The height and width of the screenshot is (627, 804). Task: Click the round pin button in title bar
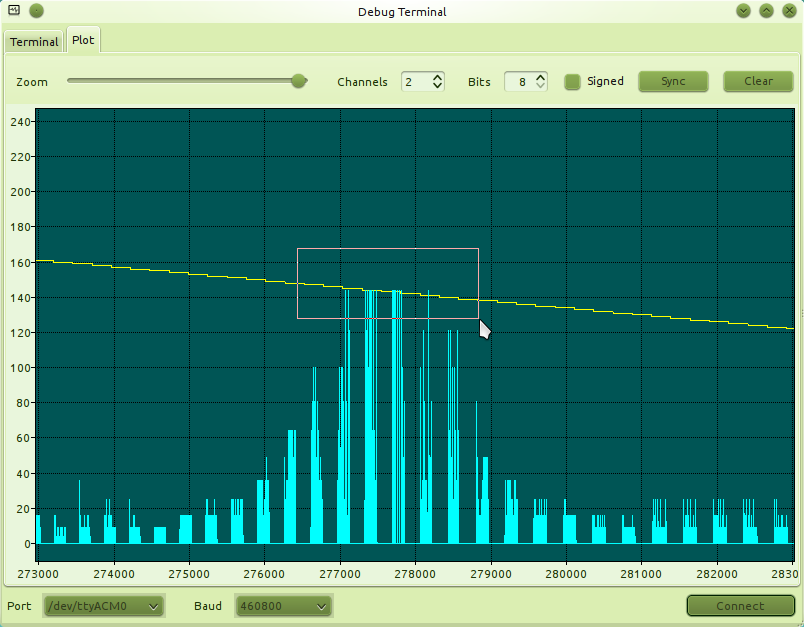(x=36, y=11)
